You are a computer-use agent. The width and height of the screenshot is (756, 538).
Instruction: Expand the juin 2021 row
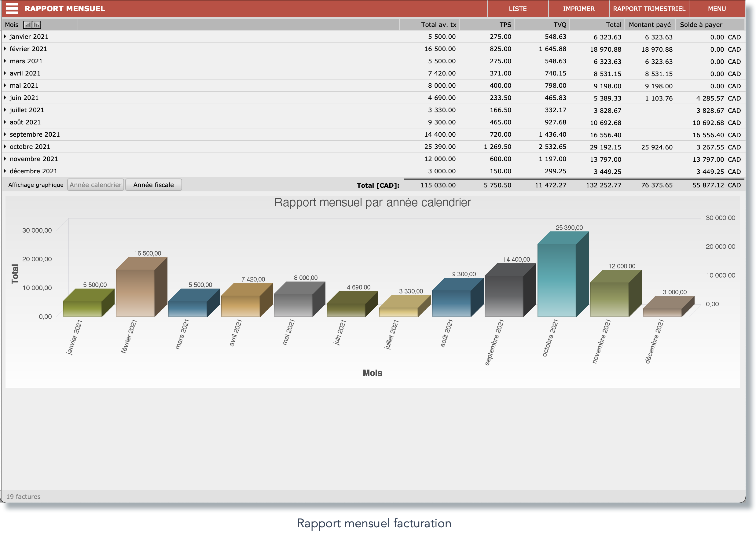pyautogui.click(x=5, y=98)
